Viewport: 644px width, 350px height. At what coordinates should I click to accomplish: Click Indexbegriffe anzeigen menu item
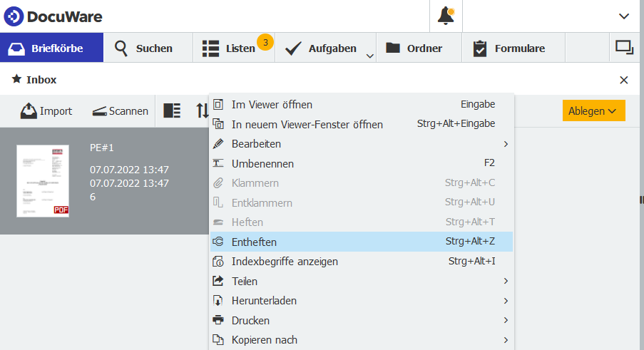point(361,262)
